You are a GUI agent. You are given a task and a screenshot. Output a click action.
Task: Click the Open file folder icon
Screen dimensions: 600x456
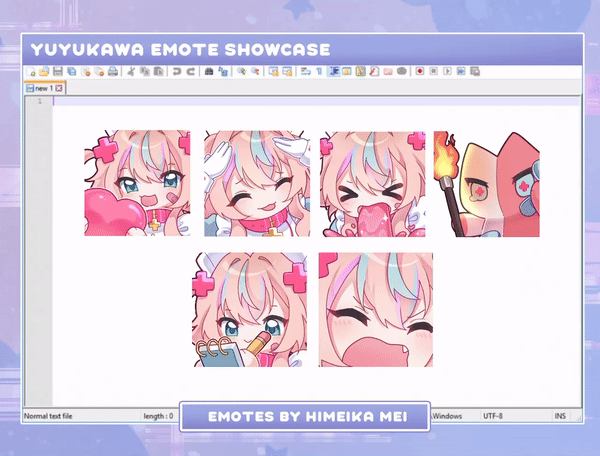(x=44, y=72)
